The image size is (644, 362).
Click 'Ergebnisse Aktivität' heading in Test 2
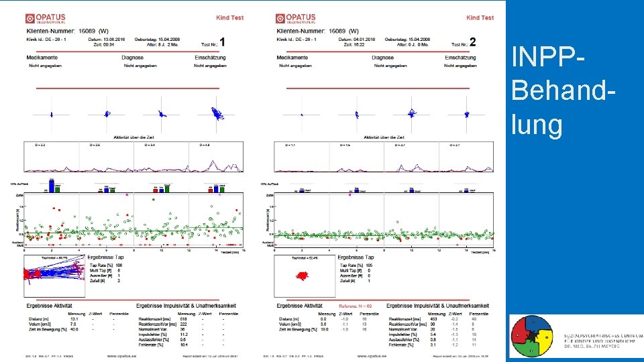[x=299, y=306]
